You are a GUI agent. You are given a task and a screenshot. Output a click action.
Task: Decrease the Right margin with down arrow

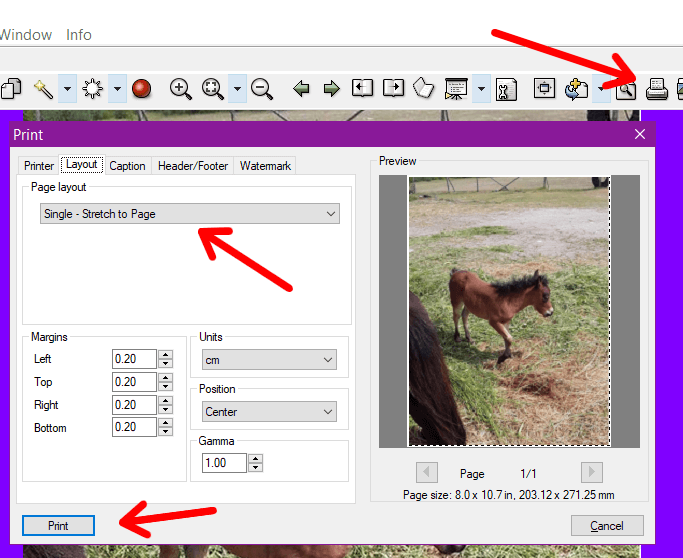point(166,409)
